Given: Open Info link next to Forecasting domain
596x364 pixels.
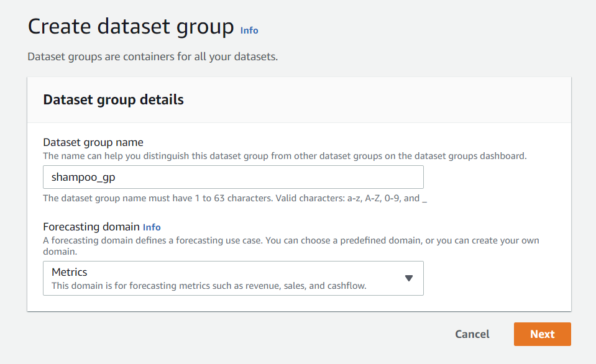Looking at the screenshot, I should click(x=152, y=227).
